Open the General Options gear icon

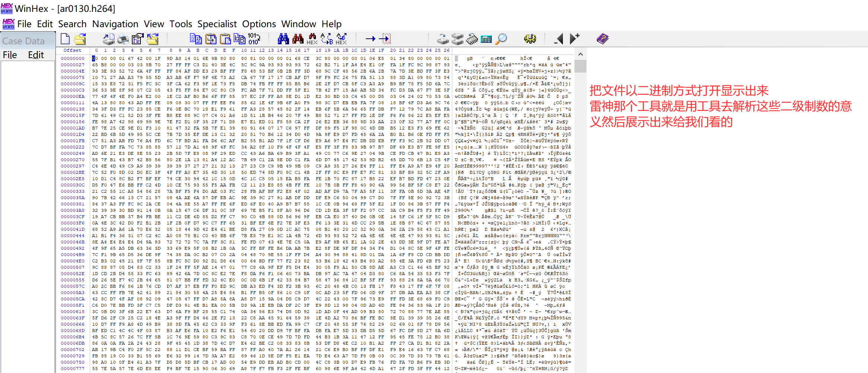click(530, 39)
